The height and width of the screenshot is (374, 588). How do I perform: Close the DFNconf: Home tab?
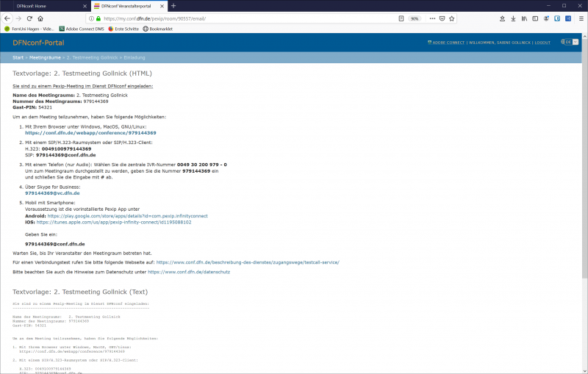85,6
